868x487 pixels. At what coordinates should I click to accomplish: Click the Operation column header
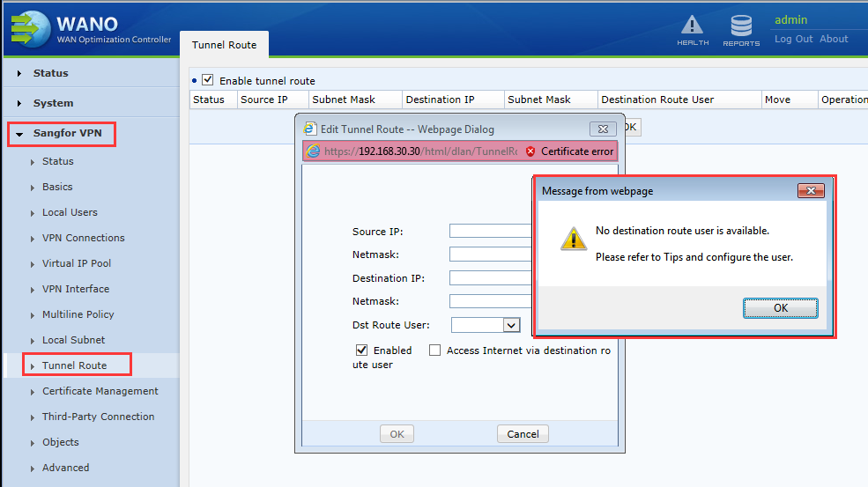point(843,100)
